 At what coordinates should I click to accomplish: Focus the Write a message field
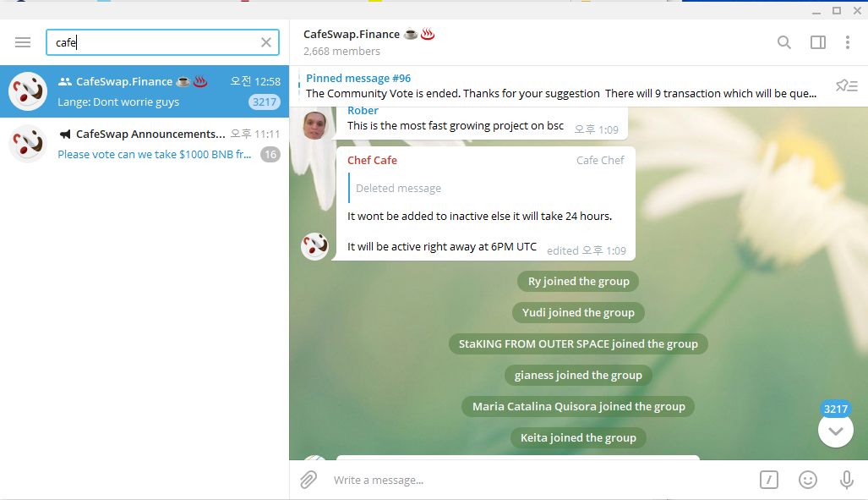click(540, 480)
